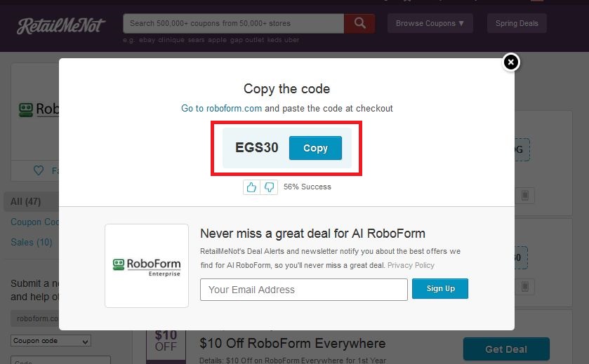
Task: Select the EGS30 code text
Action: tap(256, 147)
